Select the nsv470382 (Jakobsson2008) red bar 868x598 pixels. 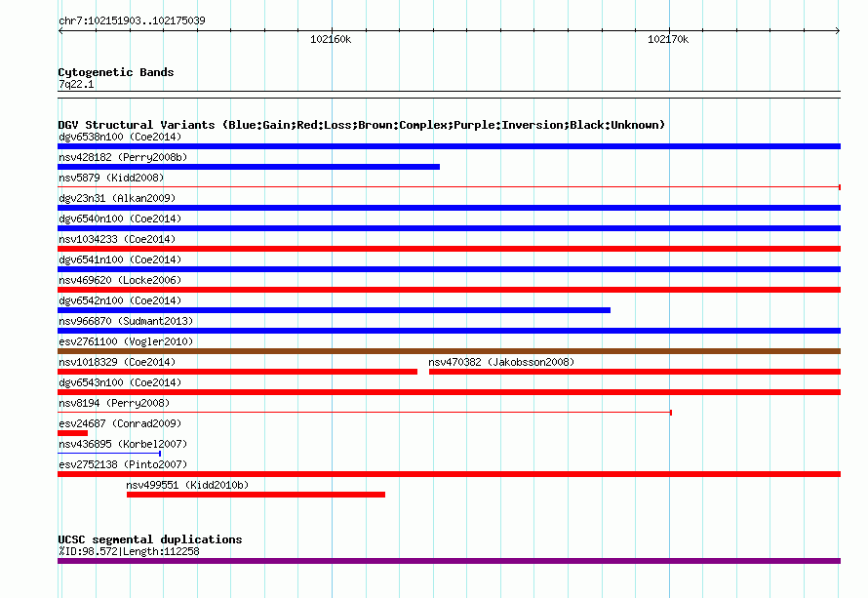click(635, 372)
